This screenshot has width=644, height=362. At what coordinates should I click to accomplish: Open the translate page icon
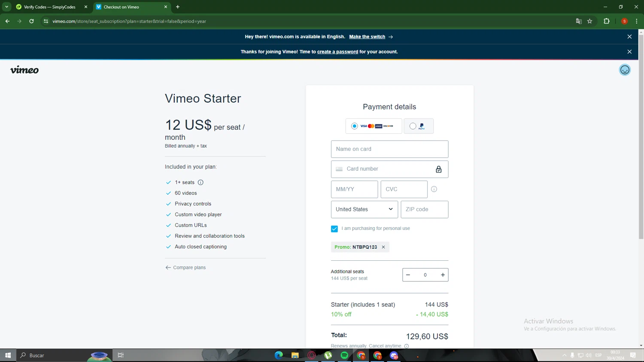(x=578, y=21)
